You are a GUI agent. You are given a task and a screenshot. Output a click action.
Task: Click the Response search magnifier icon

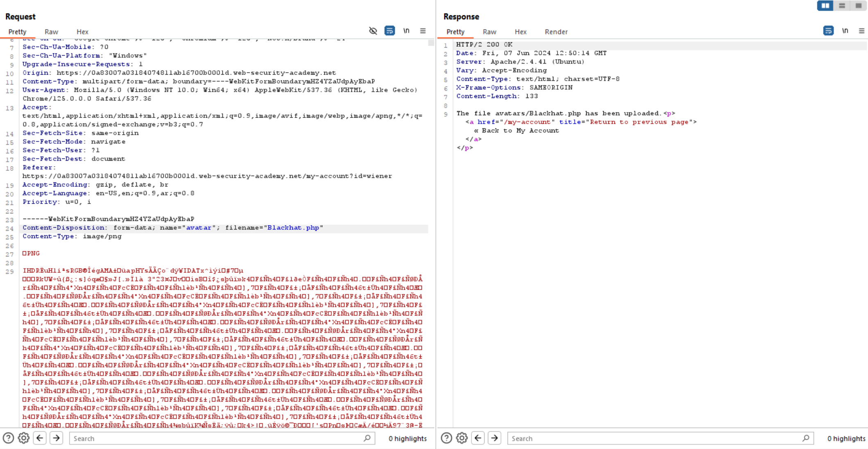click(806, 438)
